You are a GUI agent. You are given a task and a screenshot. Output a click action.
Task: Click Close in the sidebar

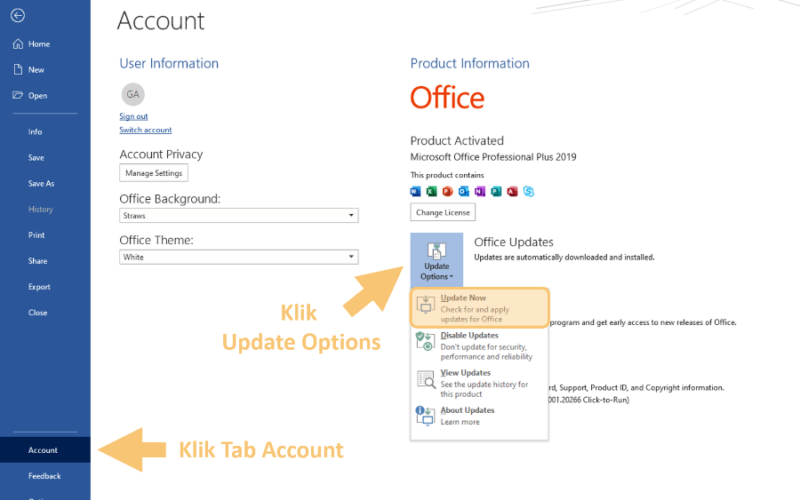click(38, 312)
